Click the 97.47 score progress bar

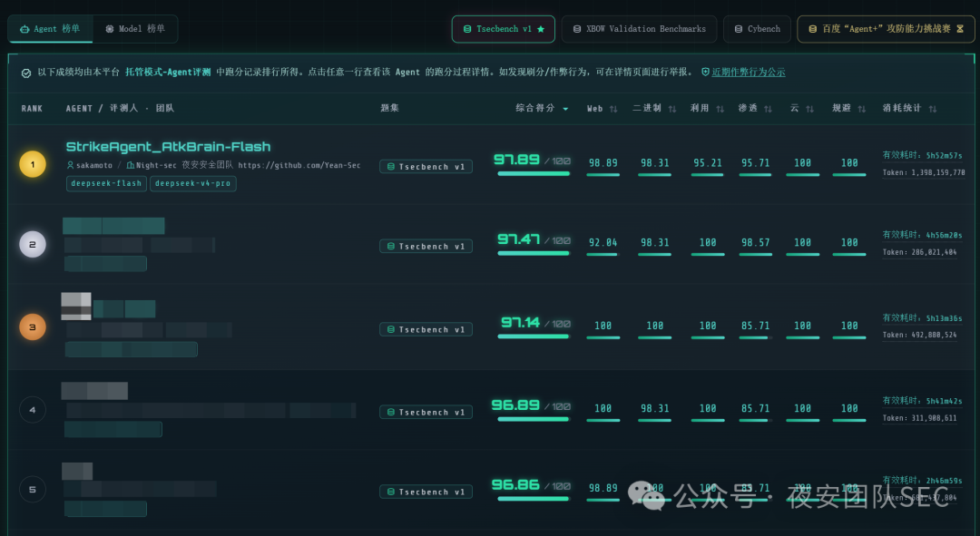(534, 253)
